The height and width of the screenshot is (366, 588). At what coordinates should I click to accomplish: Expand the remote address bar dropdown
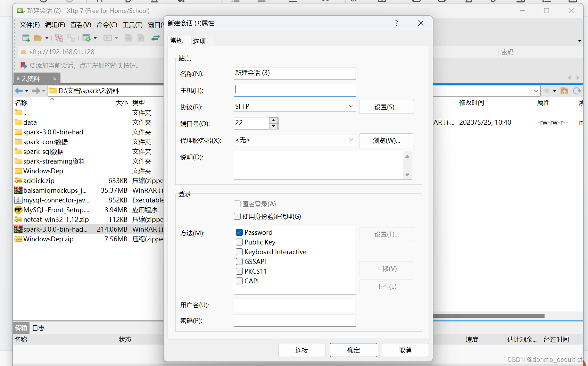(x=536, y=91)
